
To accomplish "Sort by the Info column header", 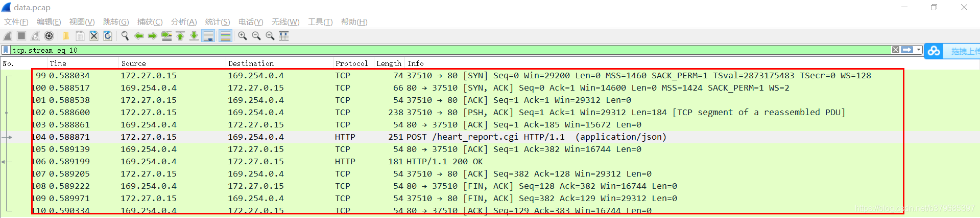I will 692,63.
